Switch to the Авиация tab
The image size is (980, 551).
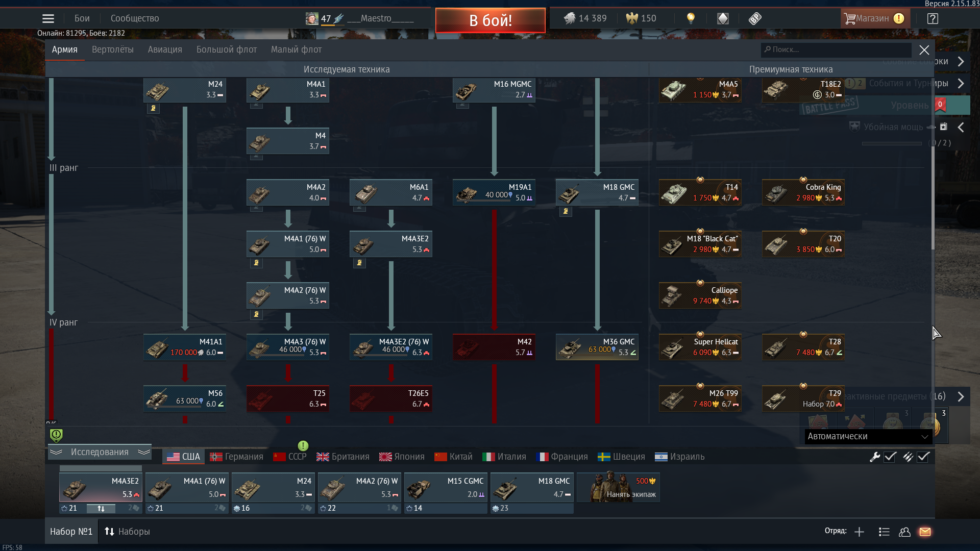[x=165, y=49]
